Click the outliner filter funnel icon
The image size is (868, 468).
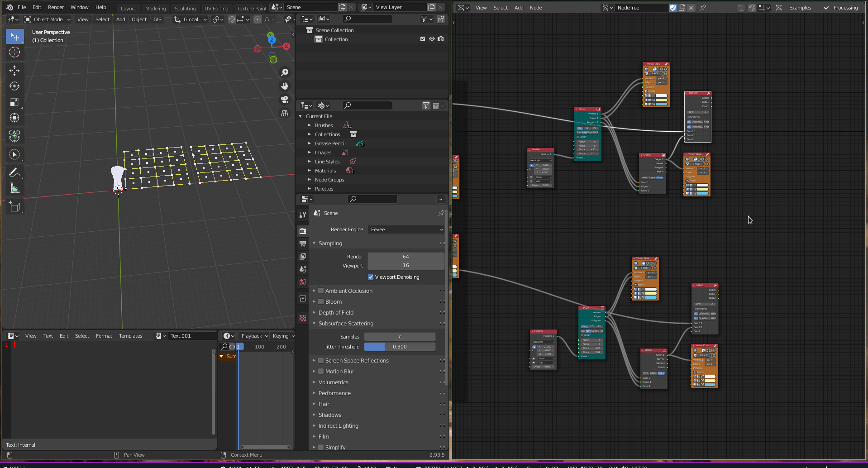tap(424, 19)
